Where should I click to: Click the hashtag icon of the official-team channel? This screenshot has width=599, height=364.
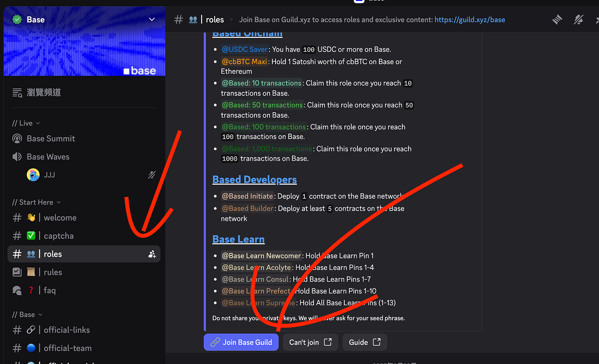point(17,348)
